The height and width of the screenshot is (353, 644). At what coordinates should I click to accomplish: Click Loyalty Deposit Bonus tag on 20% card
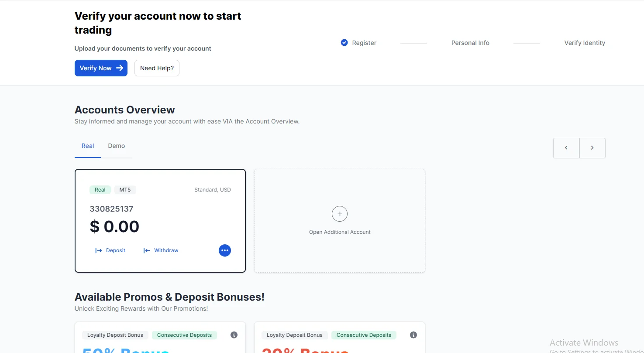point(295,335)
